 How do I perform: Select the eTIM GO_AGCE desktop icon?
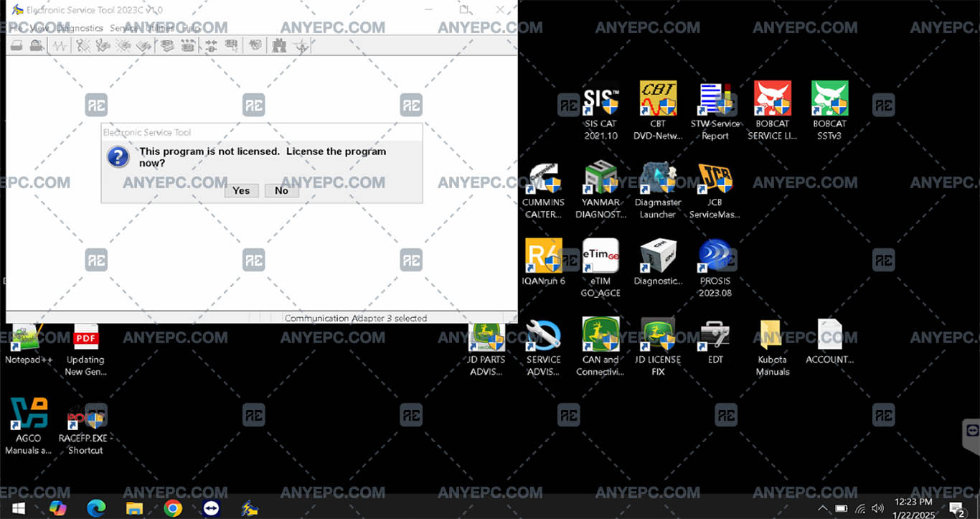click(600, 268)
